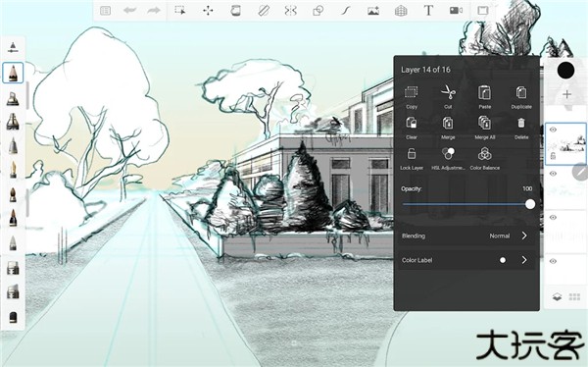Screen dimensions: 588x367
Task: Select the Text tool
Action: 428,10
